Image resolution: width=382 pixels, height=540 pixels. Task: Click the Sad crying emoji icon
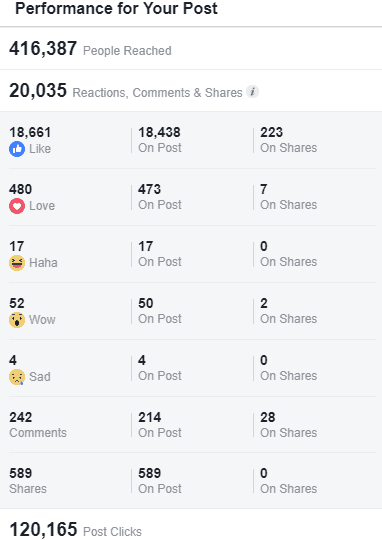pyautogui.click(x=17, y=377)
